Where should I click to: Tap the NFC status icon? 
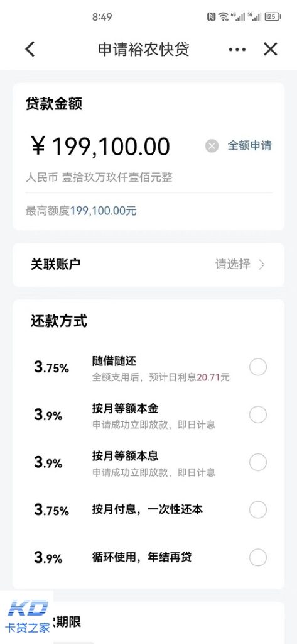coord(211,17)
